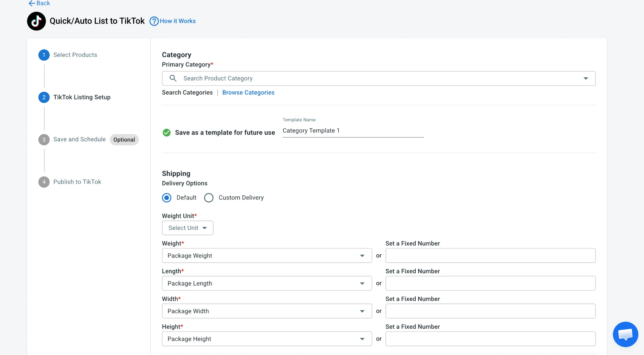Toggle the Save as template green checkmark
This screenshot has height=355, width=644.
coord(167,133)
